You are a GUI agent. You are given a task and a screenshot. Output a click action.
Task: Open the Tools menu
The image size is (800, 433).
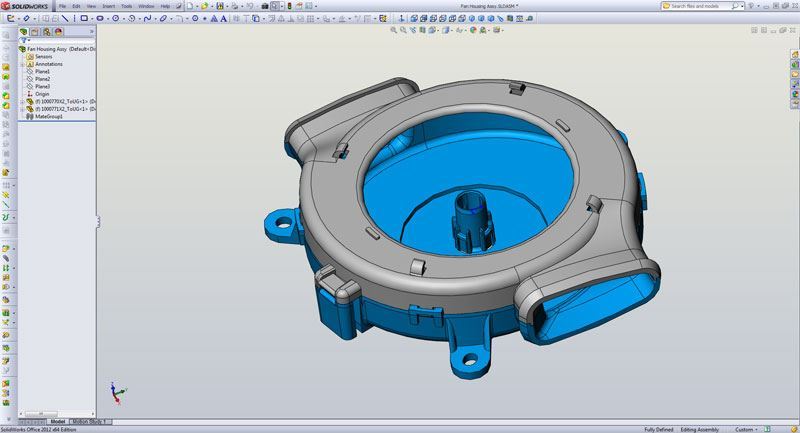(126, 6)
